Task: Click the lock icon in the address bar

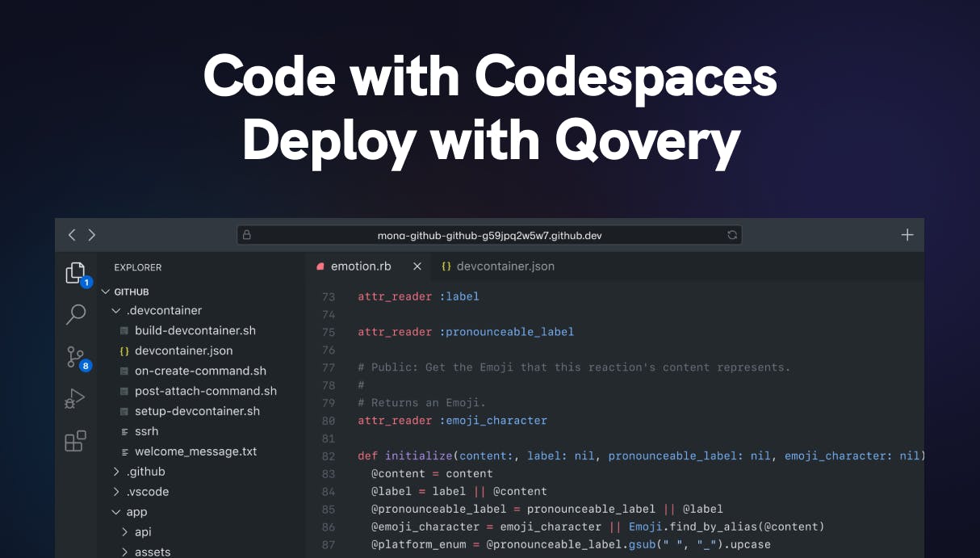Action: [x=248, y=235]
